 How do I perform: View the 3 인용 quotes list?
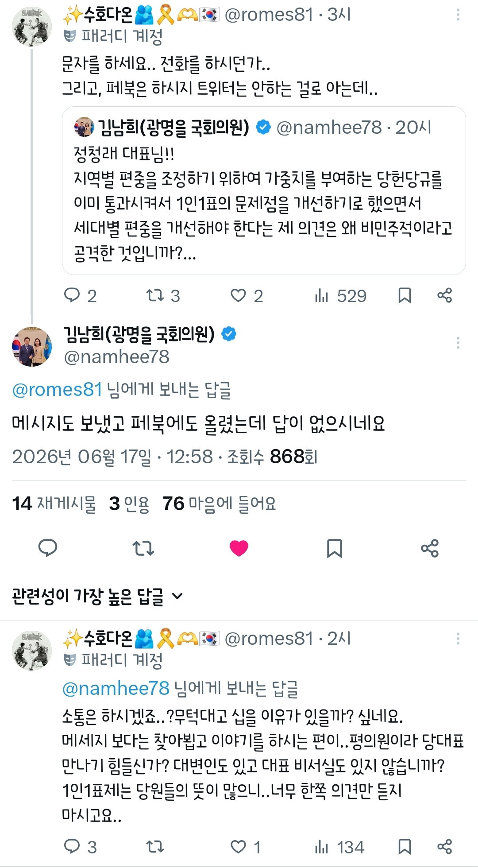coord(129,504)
